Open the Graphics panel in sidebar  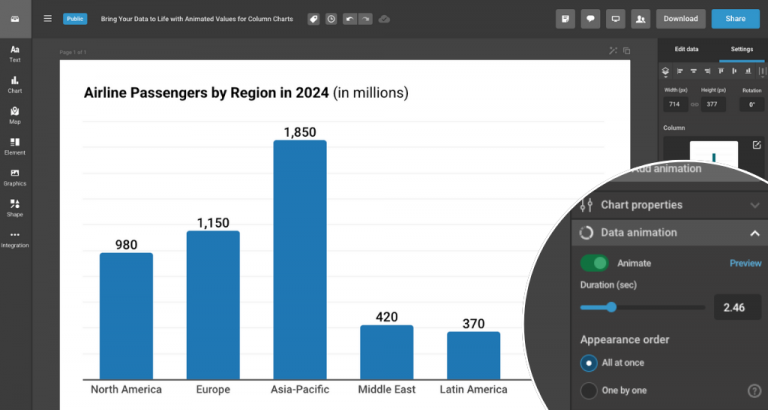click(15, 177)
